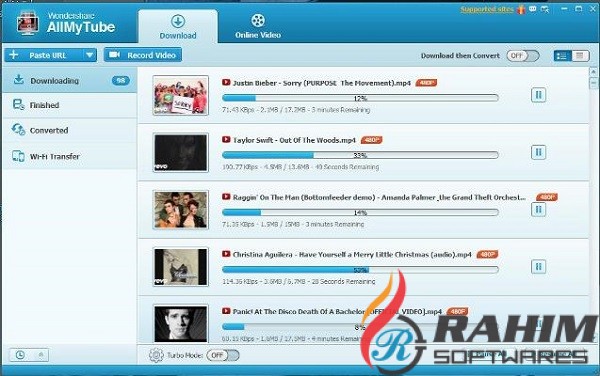600x376 pixels.
Task: Click the AllMyTube app logo
Action: point(28,23)
